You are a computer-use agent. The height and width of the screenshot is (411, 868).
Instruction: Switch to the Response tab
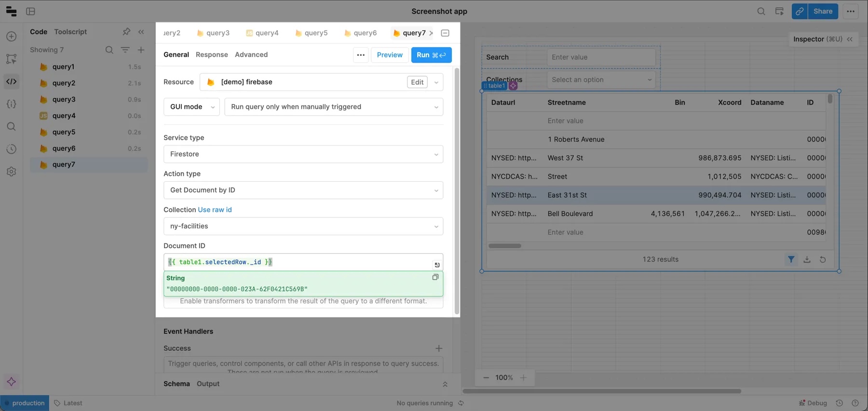212,55
